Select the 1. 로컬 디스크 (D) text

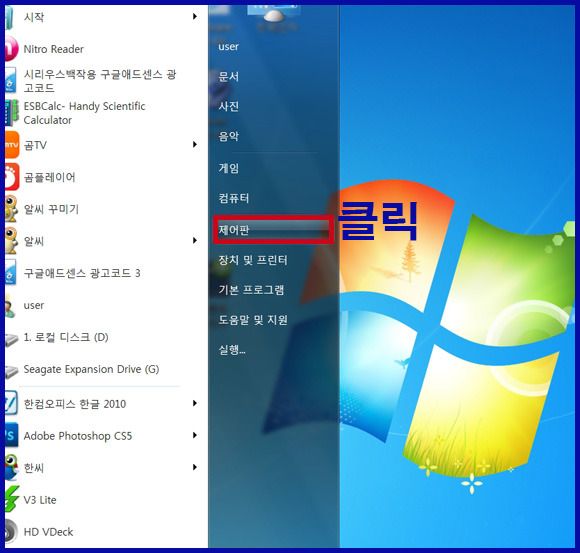point(66,337)
